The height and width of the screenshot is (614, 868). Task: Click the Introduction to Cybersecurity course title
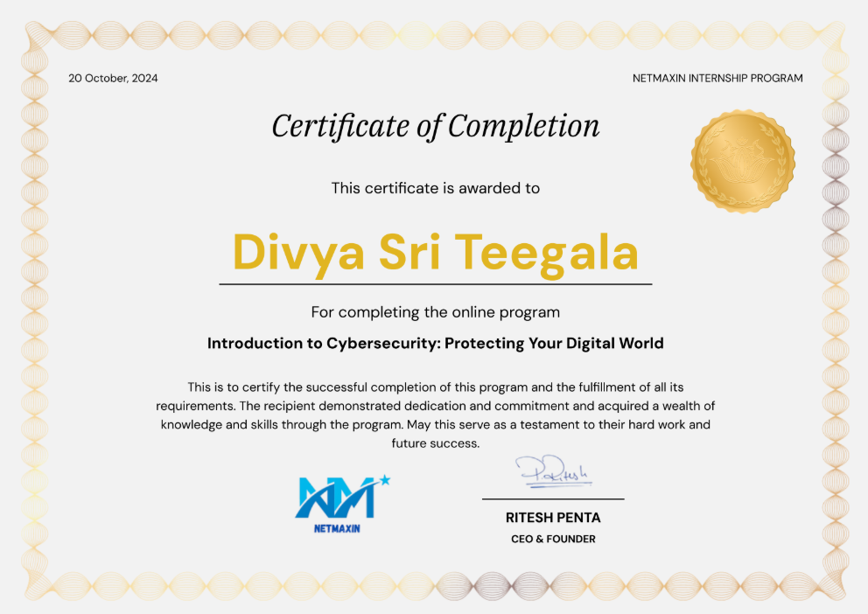pyautogui.click(x=435, y=344)
